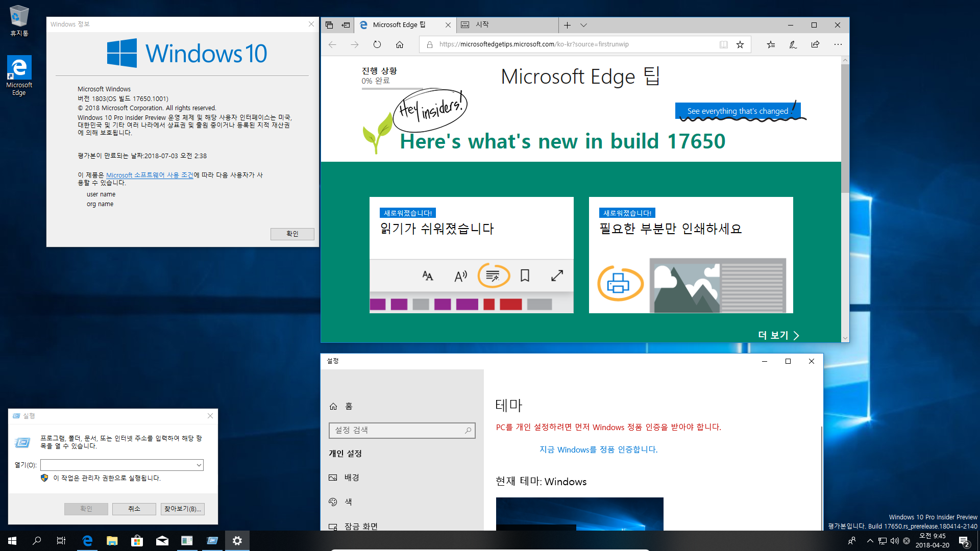
Task: Click 확인 in Windows 정보 dialog
Action: tap(292, 234)
